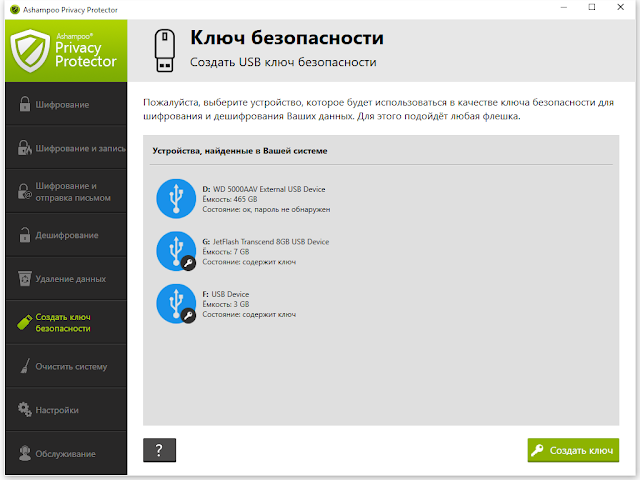This screenshot has height=480, width=640.
Task: Minimize the Ashampoo Privacy Protector window
Action: pyautogui.click(x=564, y=7)
